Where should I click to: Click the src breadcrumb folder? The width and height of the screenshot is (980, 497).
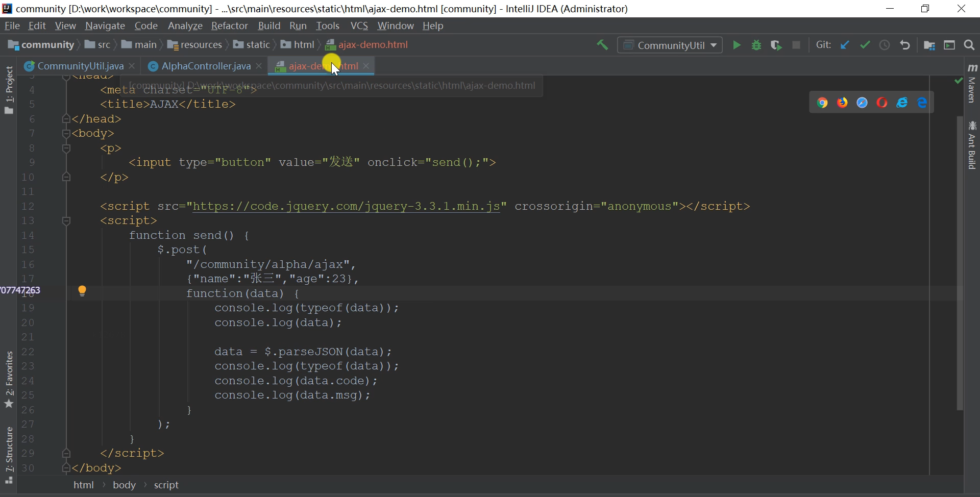[97, 45]
